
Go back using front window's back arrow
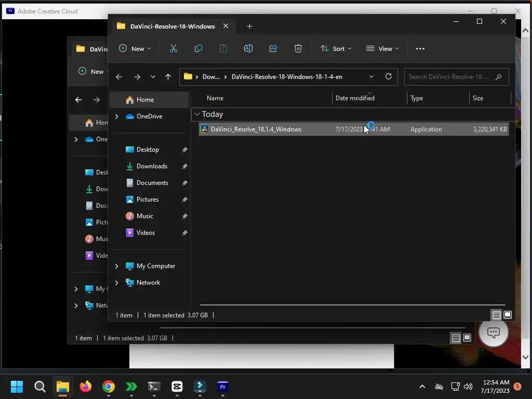(119, 77)
